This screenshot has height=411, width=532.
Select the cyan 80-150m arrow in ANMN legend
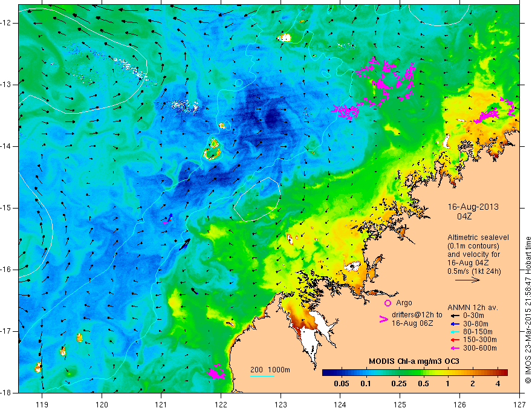pyautogui.click(x=455, y=332)
